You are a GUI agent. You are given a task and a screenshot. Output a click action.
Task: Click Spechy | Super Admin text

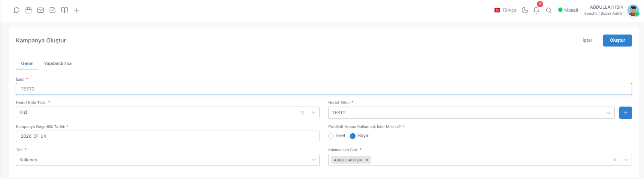click(604, 14)
